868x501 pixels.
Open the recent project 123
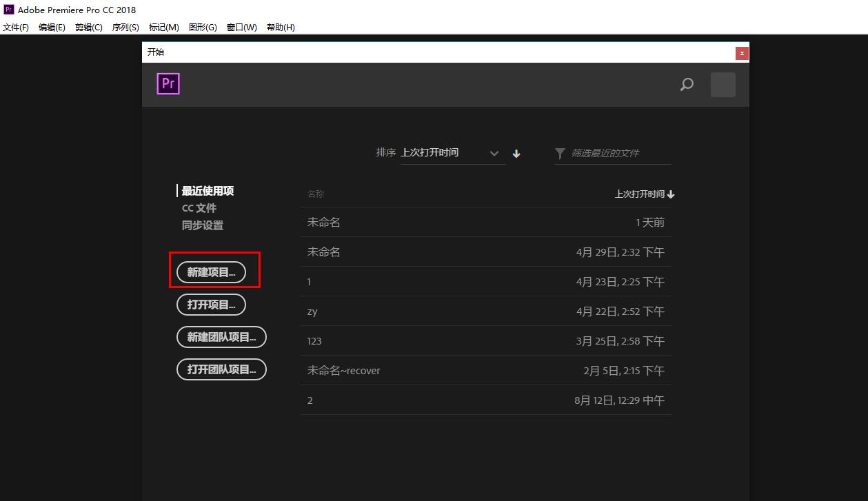tap(486, 341)
